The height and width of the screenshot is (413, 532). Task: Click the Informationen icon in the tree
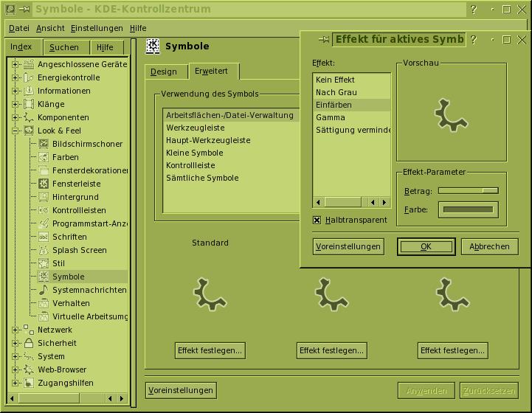pos(29,91)
